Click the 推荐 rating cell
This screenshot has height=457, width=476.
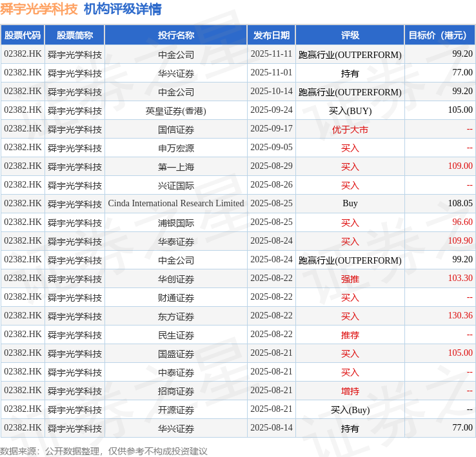tap(350, 335)
